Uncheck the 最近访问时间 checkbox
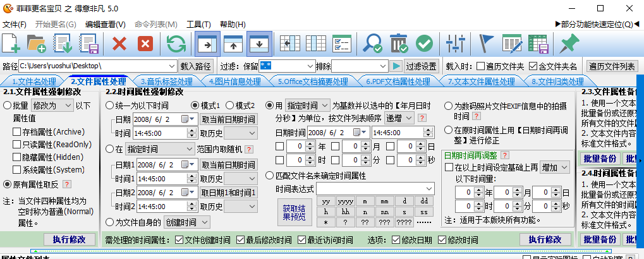This screenshot has width=644, height=259. (302, 239)
